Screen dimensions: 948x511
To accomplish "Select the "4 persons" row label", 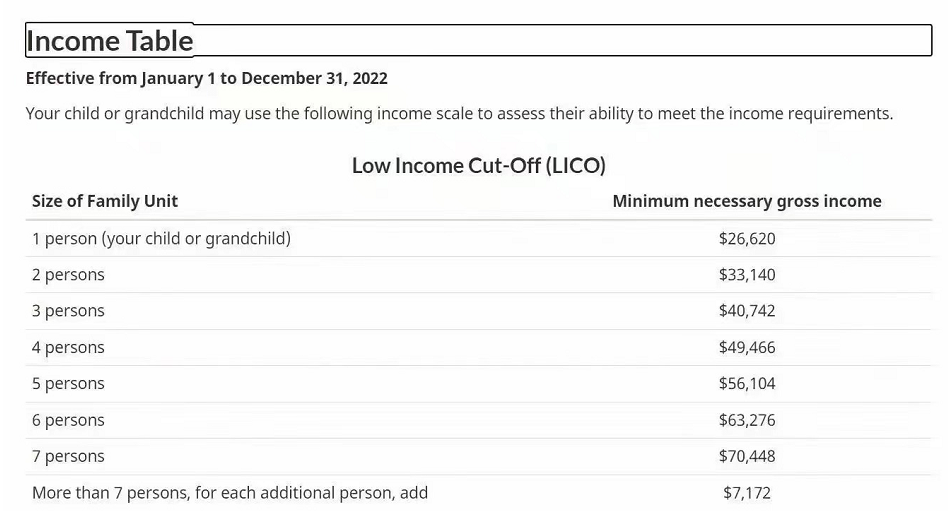I will (x=68, y=348).
